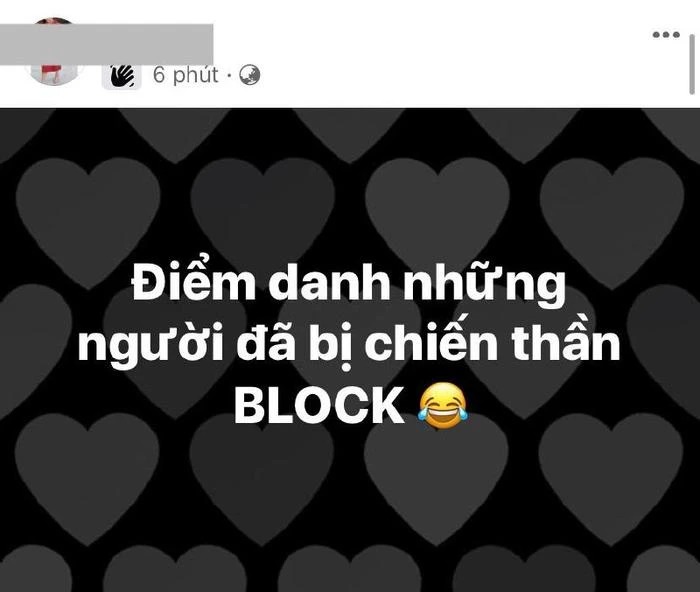Click the dot separator after "6 phút"
Image resolution: width=700 pixels, height=592 pixels.
(229, 76)
